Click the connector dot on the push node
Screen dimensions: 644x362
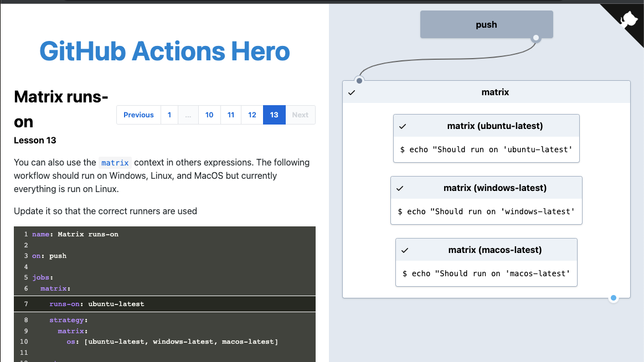click(x=535, y=38)
